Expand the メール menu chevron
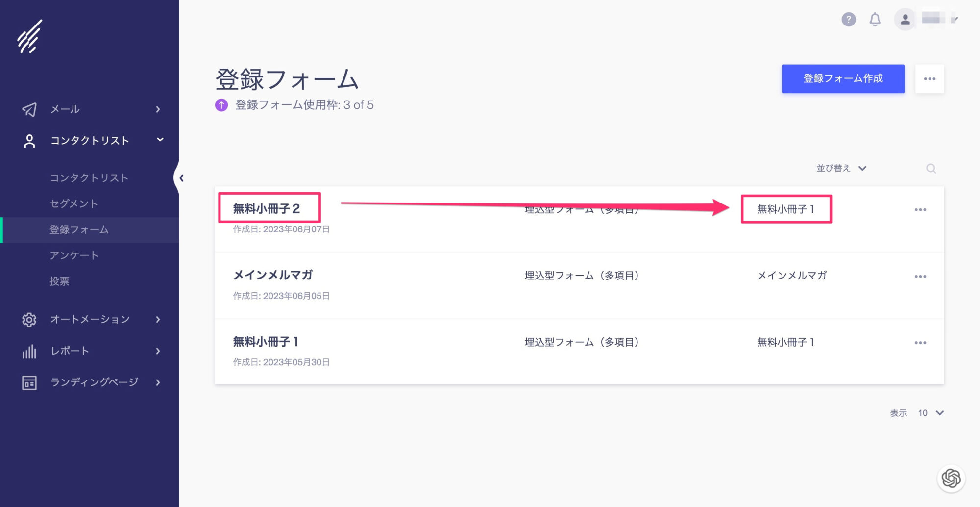The image size is (980, 507). [x=158, y=109]
